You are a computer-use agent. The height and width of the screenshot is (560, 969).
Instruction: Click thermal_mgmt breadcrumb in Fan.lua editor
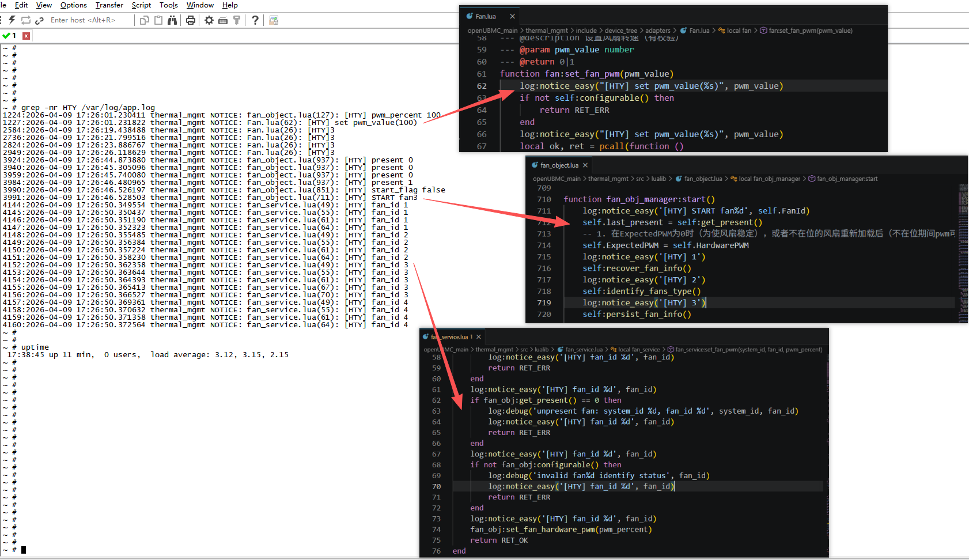(x=547, y=31)
